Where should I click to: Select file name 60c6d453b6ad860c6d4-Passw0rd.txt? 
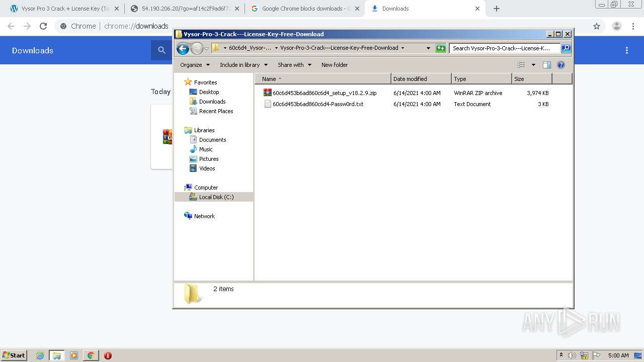(x=318, y=104)
